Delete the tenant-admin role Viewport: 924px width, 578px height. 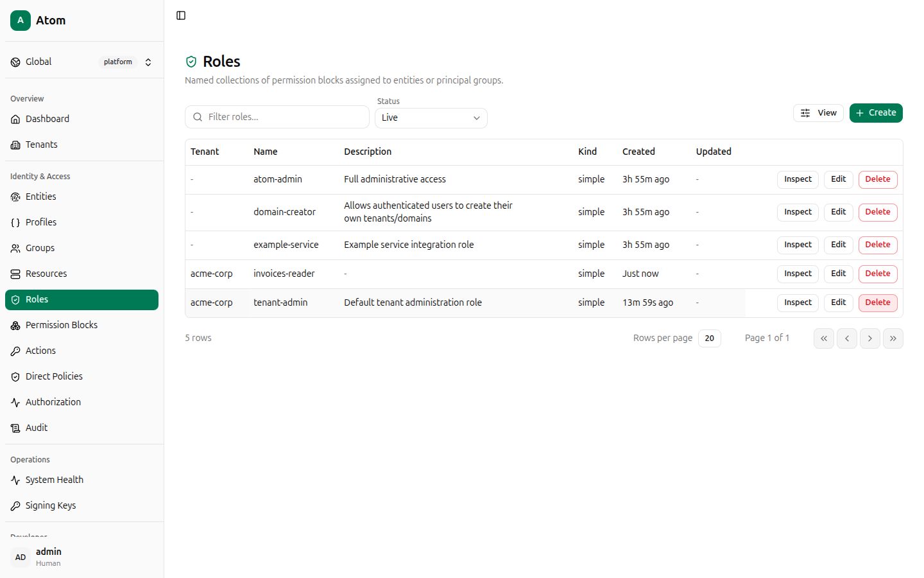tap(878, 303)
